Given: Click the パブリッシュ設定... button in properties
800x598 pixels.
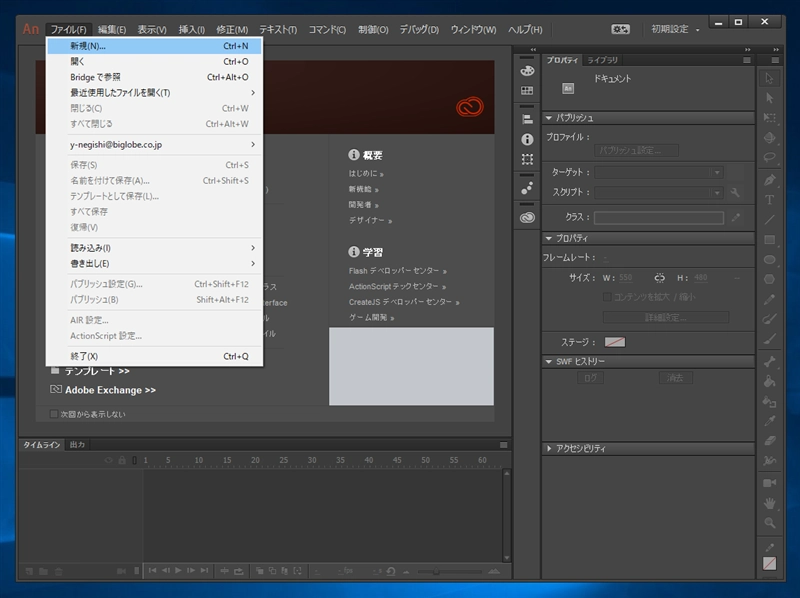Looking at the screenshot, I should click(x=636, y=151).
